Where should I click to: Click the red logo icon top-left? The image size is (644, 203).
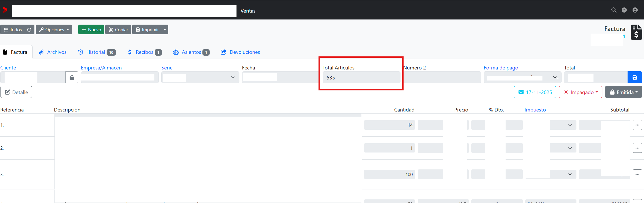[x=5, y=10]
